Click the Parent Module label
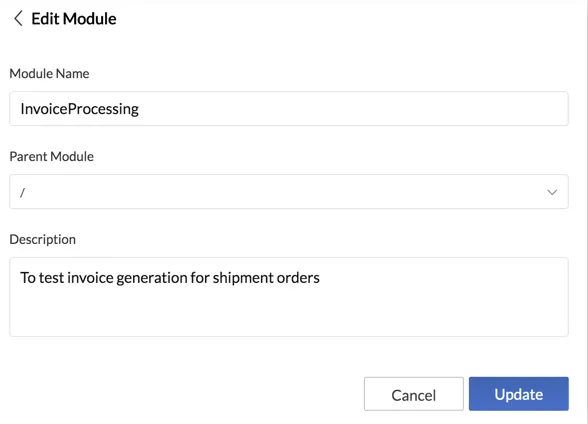 pyautogui.click(x=51, y=156)
